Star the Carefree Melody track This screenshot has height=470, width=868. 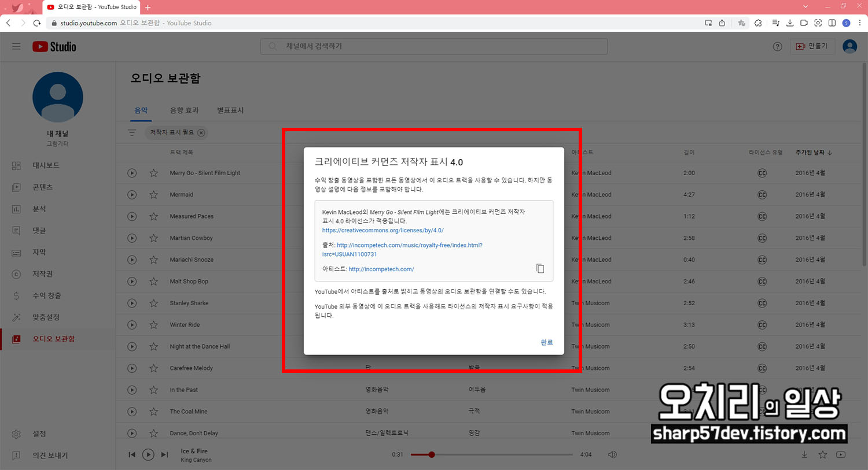tap(153, 368)
